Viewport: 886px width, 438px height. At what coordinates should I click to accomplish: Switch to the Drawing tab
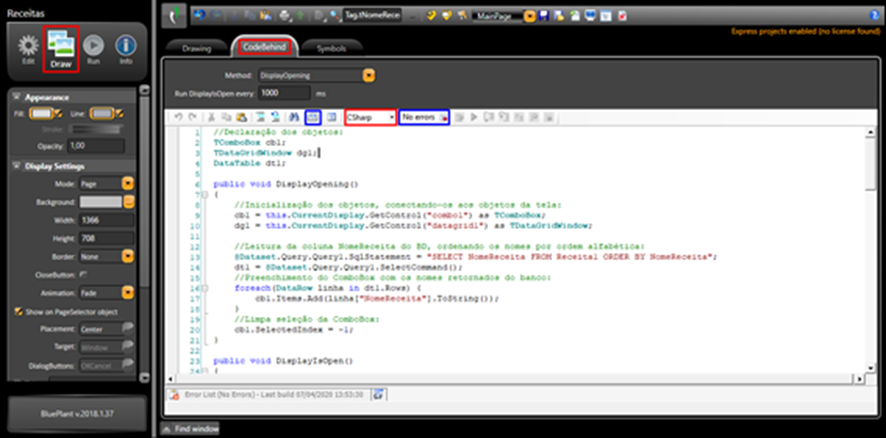click(x=196, y=48)
